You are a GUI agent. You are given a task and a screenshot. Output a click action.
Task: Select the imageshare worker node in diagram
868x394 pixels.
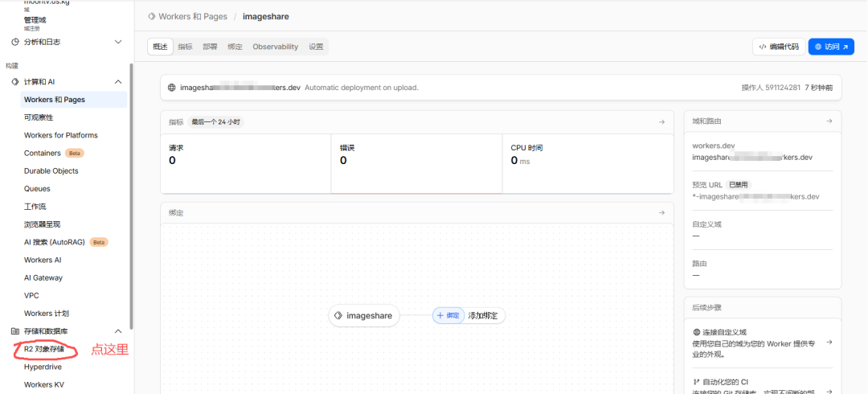pos(363,316)
